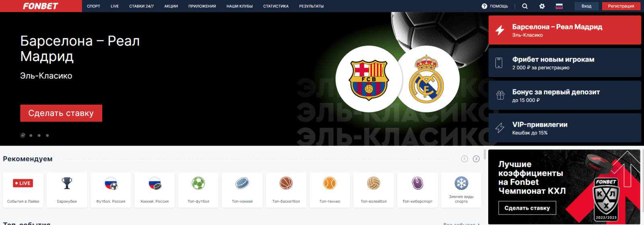644x225 pixels.
Task: Open the Фрибет новым игрокам promo card
Action: [565, 63]
